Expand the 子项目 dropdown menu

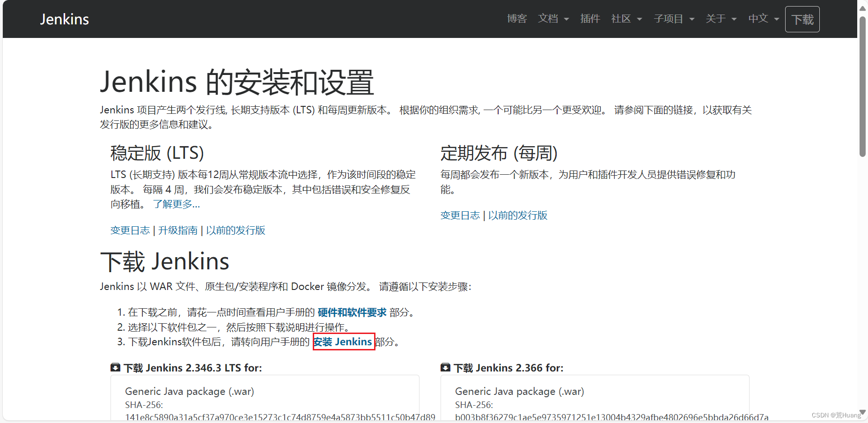pyautogui.click(x=674, y=19)
